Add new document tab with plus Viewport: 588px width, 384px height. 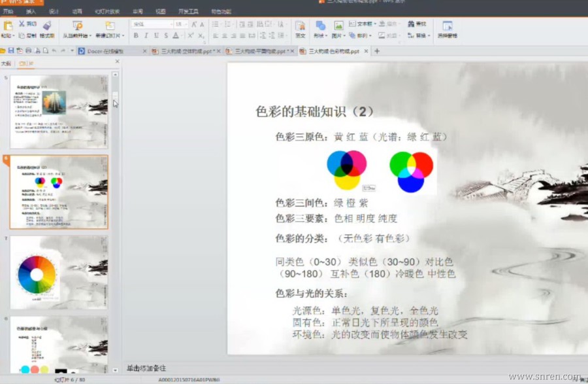point(377,51)
